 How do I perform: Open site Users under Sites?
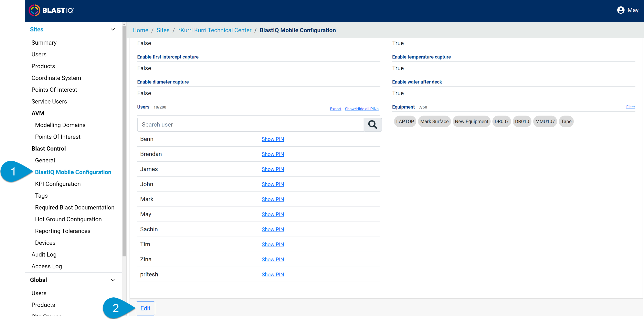click(x=39, y=54)
